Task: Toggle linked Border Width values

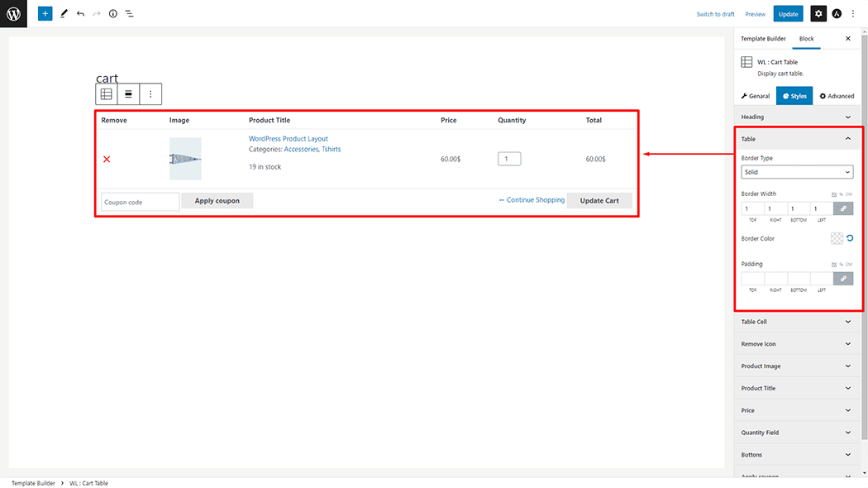Action: pyautogui.click(x=843, y=209)
